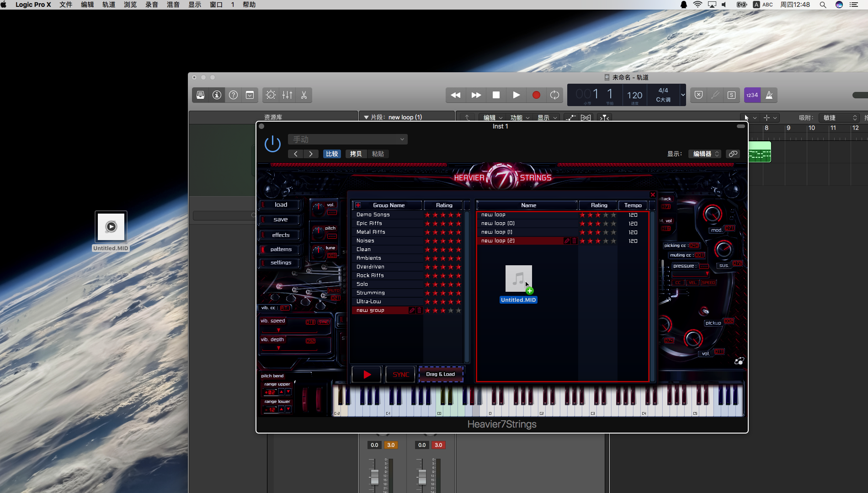Click the 拷贝 copy button
The image size is (868, 493).
(x=356, y=154)
